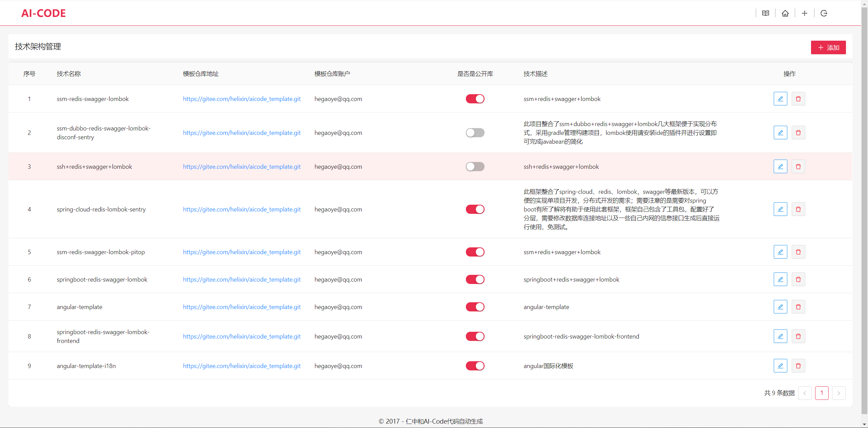The width and height of the screenshot is (868, 428).
Task: Click the 技术名称 column header
Action: [x=68, y=74]
